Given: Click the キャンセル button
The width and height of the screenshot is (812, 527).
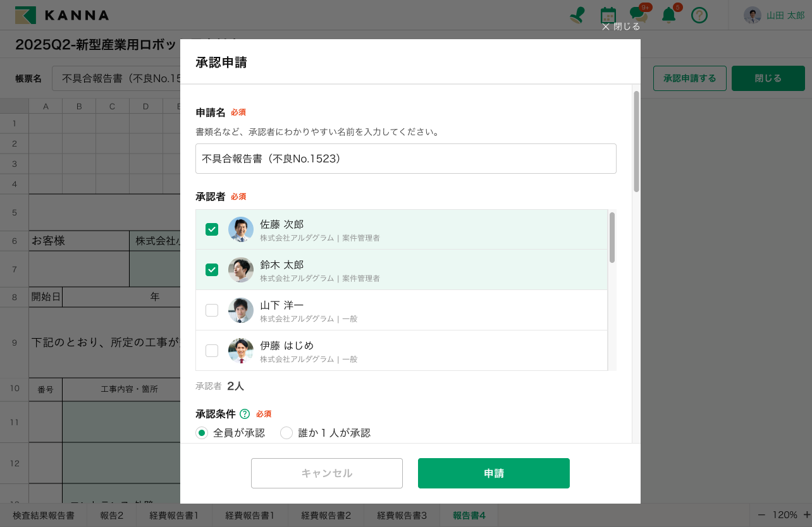Looking at the screenshot, I should click(x=326, y=473).
